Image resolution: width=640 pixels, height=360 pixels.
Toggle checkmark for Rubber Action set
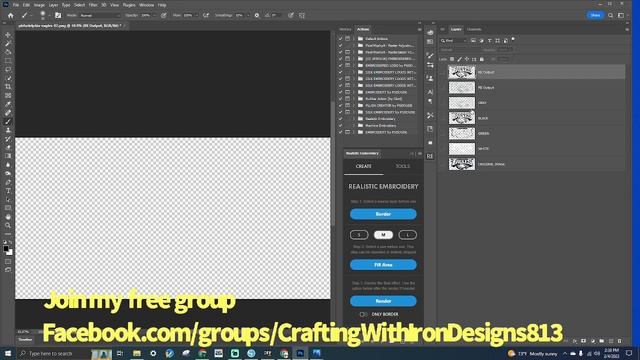coord(340,99)
